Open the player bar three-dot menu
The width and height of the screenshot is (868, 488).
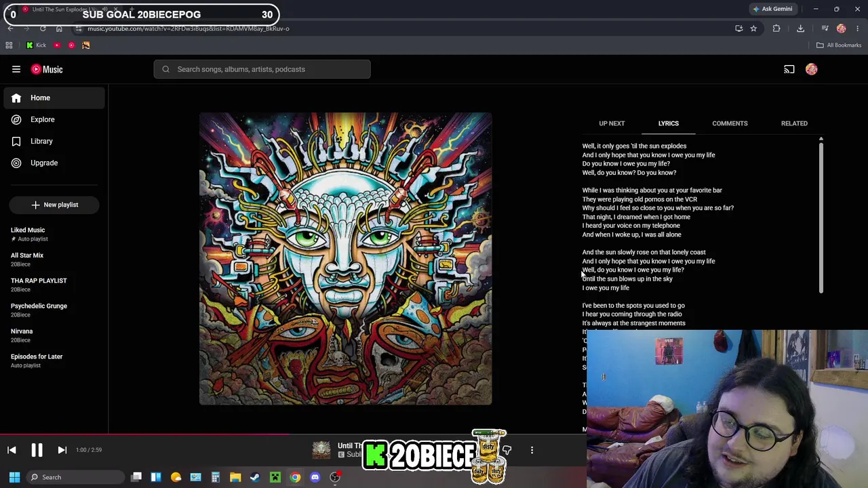(532, 450)
